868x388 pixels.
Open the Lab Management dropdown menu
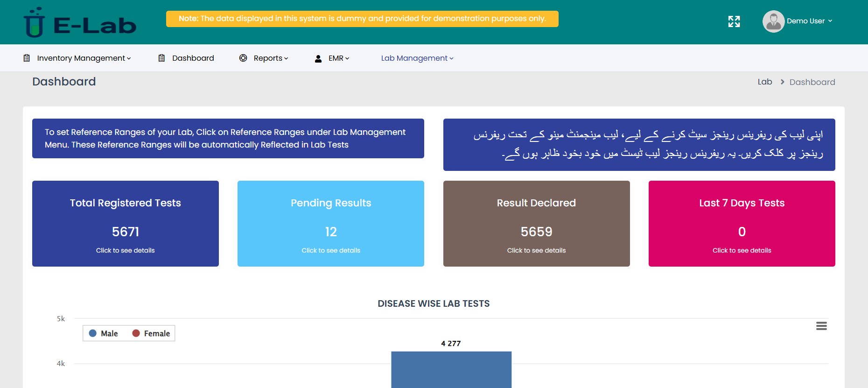[417, 58]
